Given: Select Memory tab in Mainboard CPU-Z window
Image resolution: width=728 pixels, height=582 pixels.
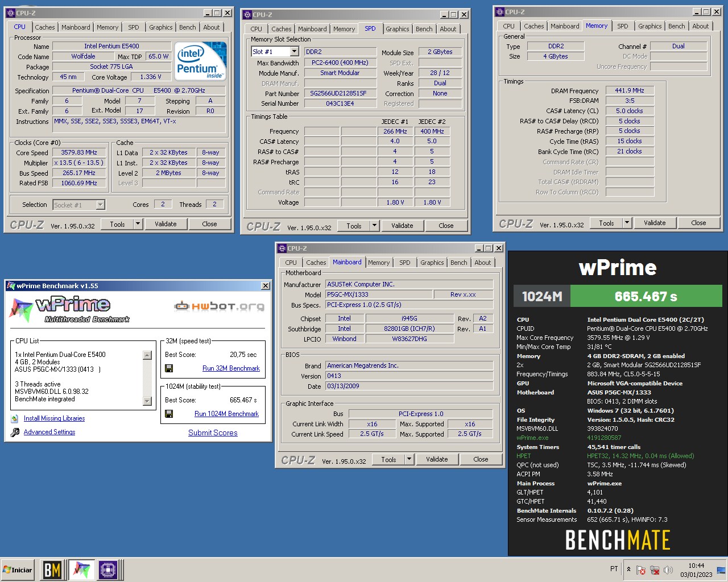Looking at the screenshot, I should 379,263.
